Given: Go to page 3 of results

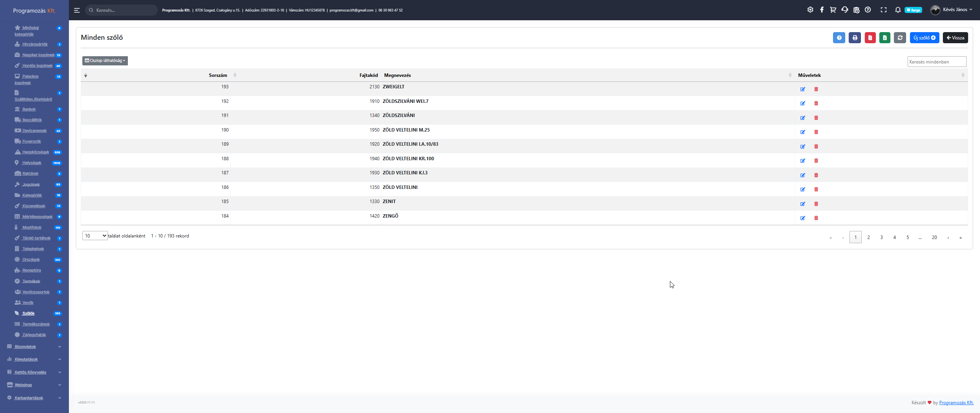Looking at the screenshot, I should 881,237.
